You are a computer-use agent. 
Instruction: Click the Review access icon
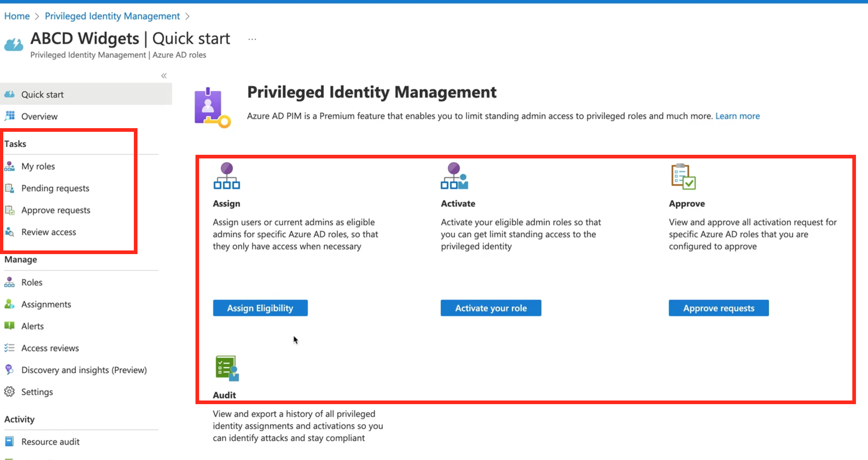[9, 232]
